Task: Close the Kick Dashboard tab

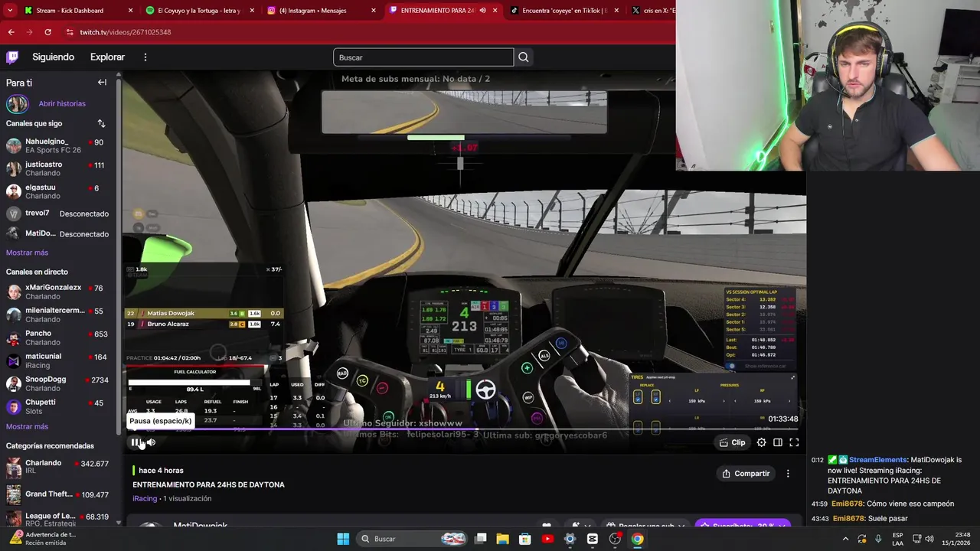Action: (130, 11)
